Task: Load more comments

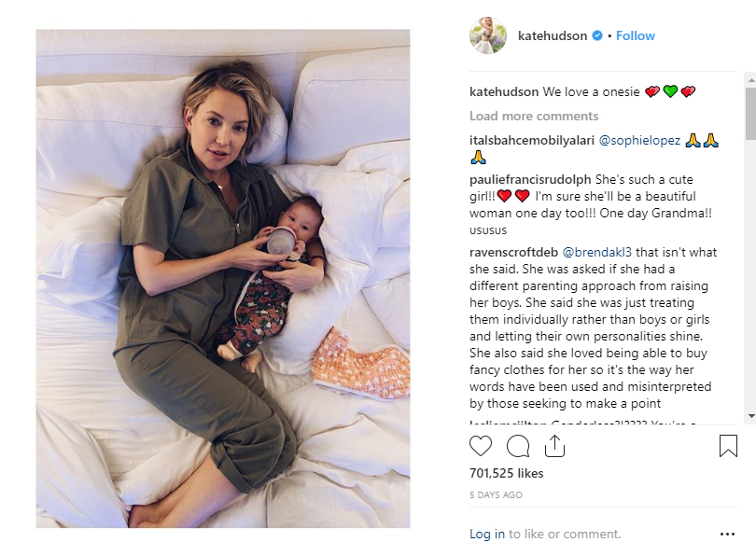Action: 534,116
